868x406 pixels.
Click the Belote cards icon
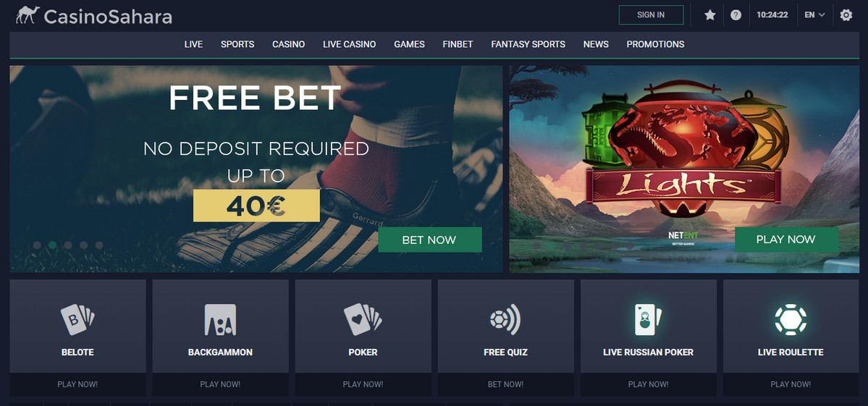(x=77, y=319)
